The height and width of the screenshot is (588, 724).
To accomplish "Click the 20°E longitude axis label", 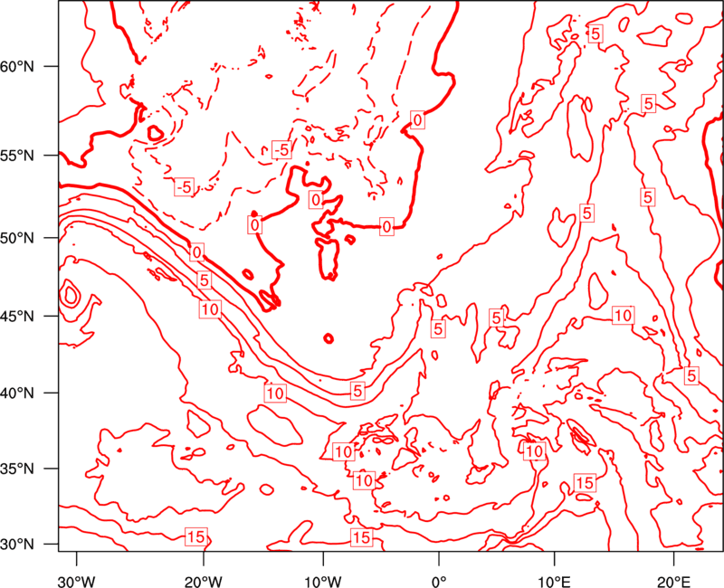I will (x=673, y=581).
